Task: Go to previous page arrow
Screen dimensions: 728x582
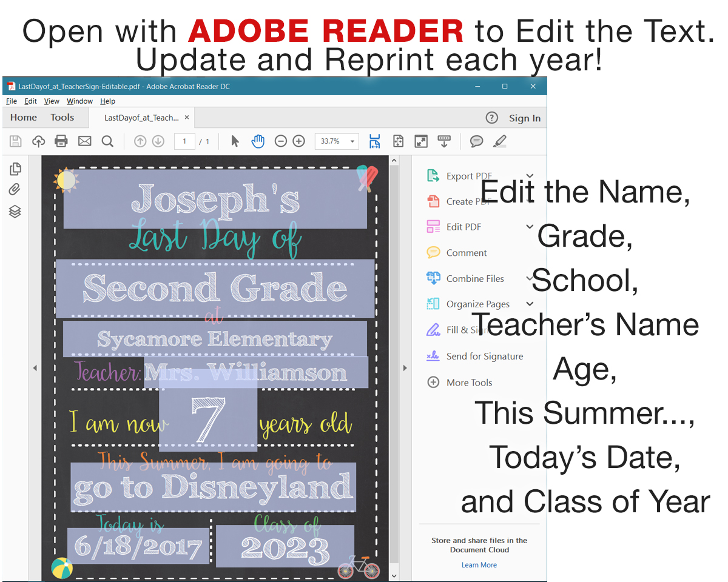Action: pos(140,141)
